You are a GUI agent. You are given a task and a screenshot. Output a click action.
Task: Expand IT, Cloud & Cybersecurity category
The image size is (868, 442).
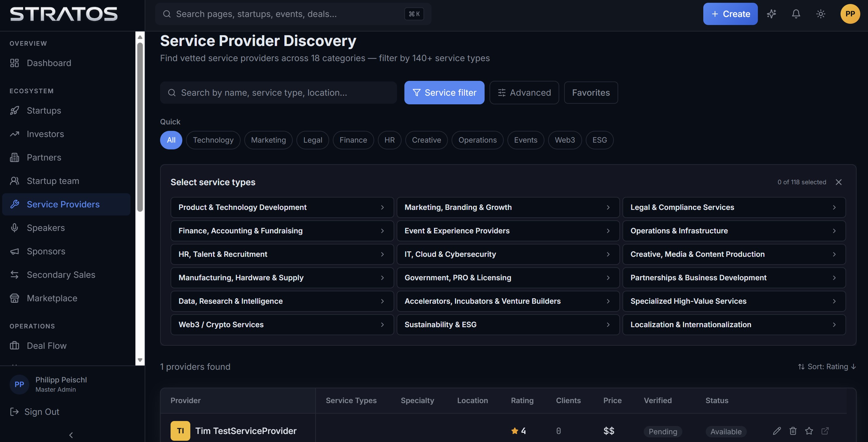pyautogui.click(x=508, y=254)
